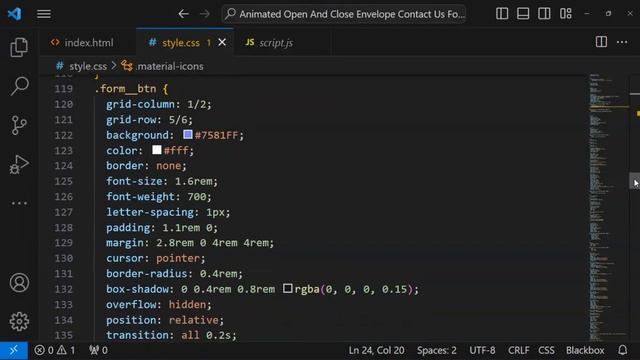Open the remote window indicator
640x360 pixels.
(x=14, y=350)
